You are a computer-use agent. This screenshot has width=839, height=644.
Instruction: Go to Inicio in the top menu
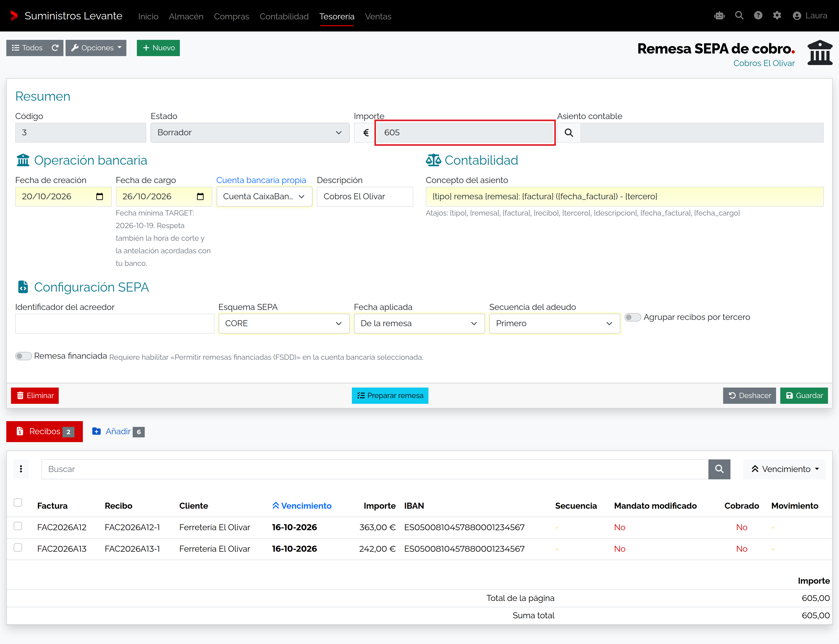(148, 17)
